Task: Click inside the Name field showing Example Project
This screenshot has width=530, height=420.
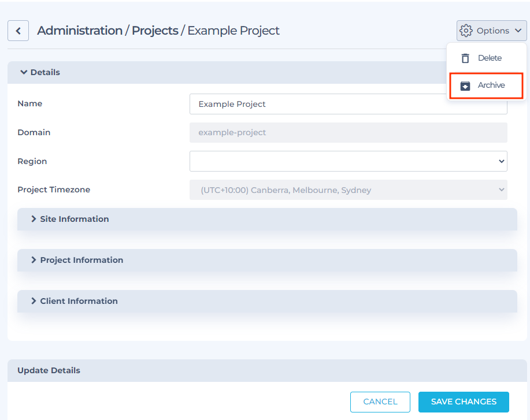Action: point(349,104)
